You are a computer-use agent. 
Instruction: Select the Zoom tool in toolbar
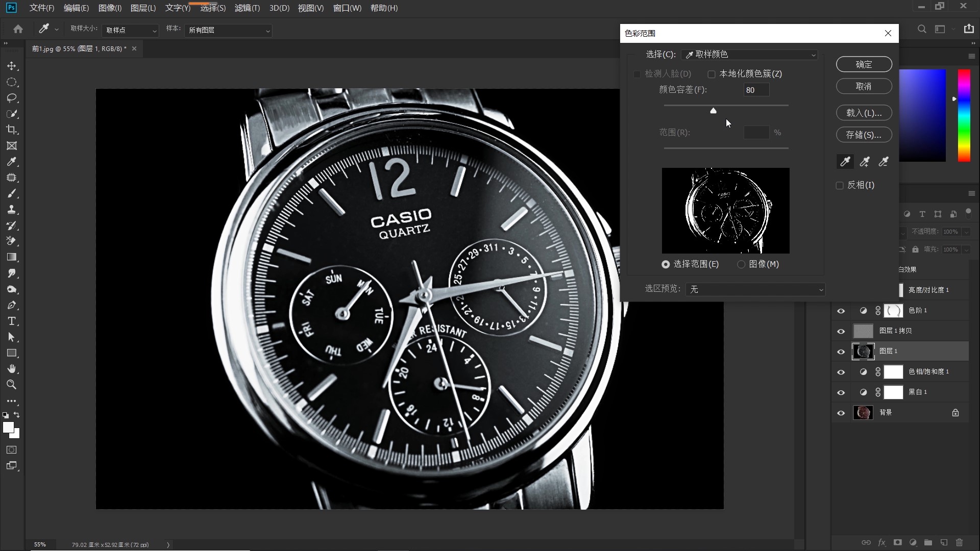point(12,385)
